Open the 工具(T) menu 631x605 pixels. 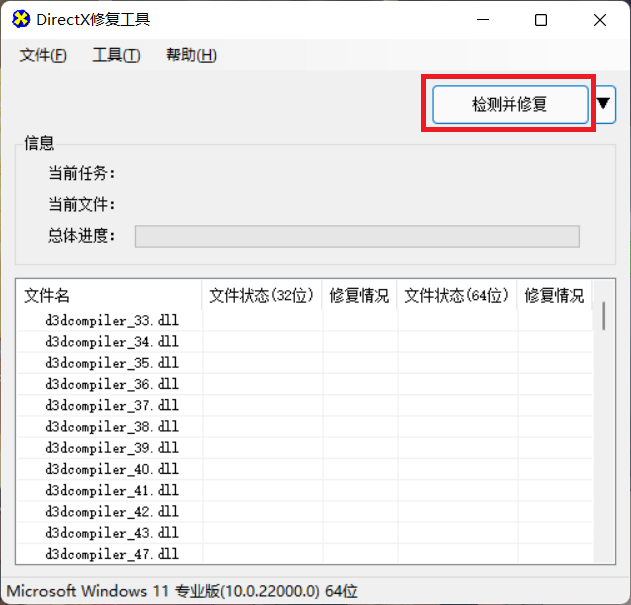(116, 56)
